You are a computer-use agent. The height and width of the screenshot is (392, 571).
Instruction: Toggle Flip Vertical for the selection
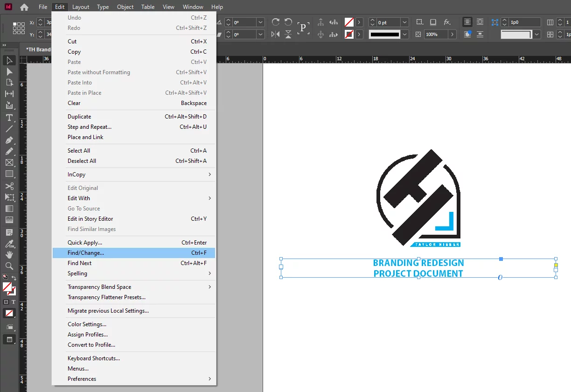289,34
